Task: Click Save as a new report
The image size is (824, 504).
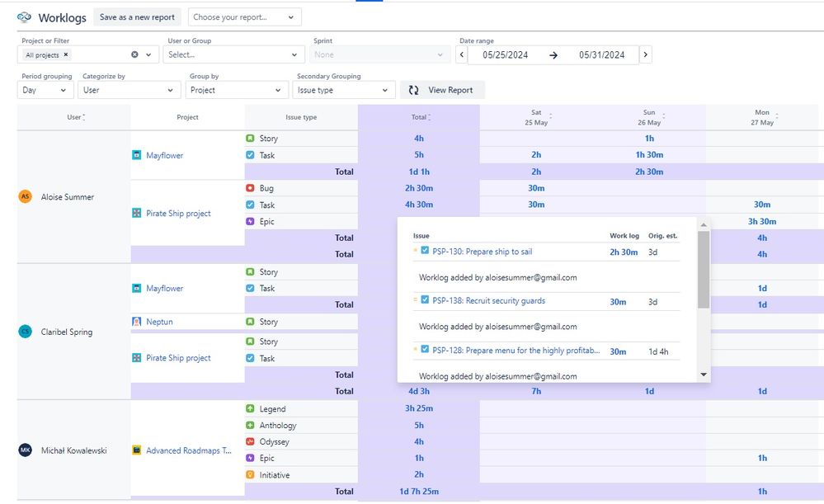Action: 137,16
